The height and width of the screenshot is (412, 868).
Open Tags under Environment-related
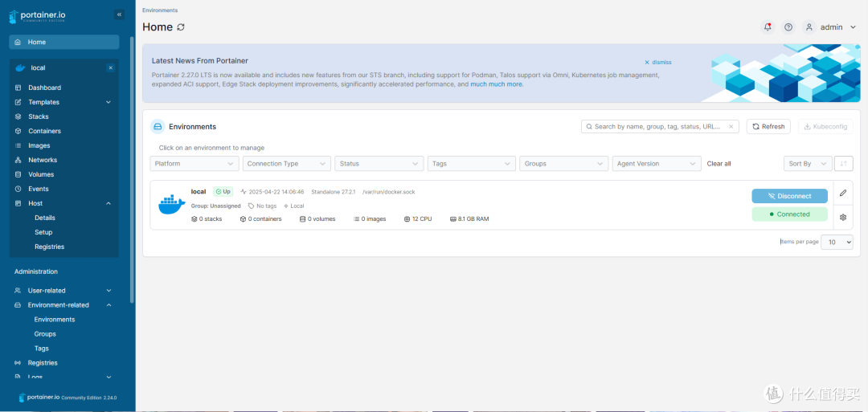[x=42, y=349]
